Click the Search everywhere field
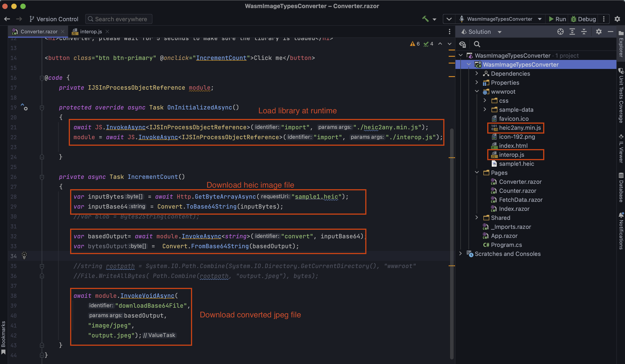The width and height of the screenshot is (625, 364). [119, 19]
